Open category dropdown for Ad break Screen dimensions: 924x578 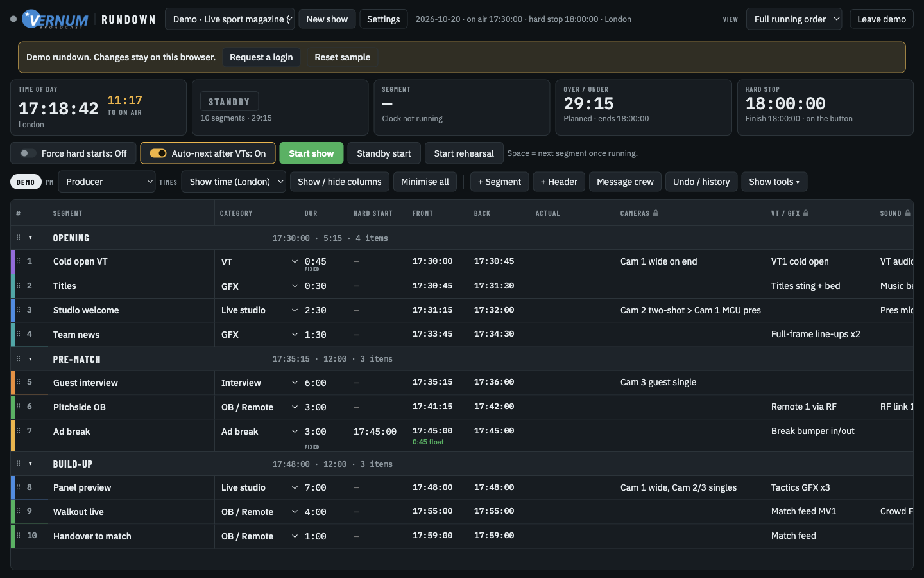pyautogui.click(x=259, y=432)
